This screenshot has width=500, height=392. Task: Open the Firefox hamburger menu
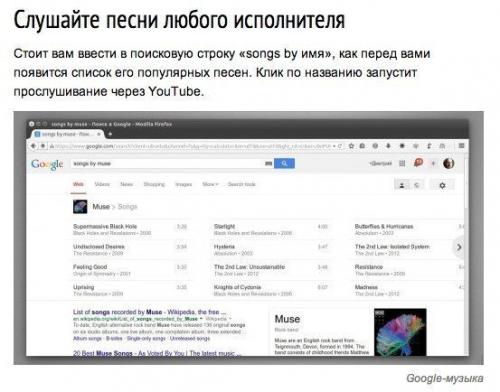point(461,146)
